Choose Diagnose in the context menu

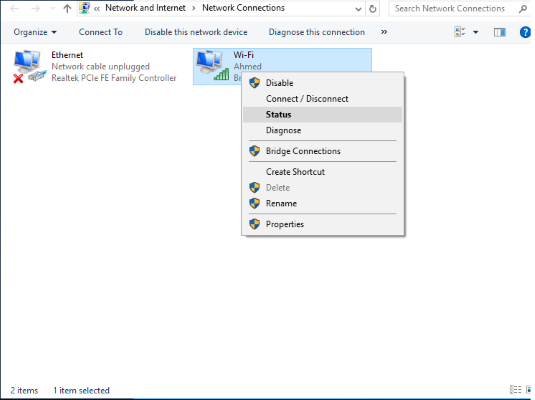[x=322, y=130]
